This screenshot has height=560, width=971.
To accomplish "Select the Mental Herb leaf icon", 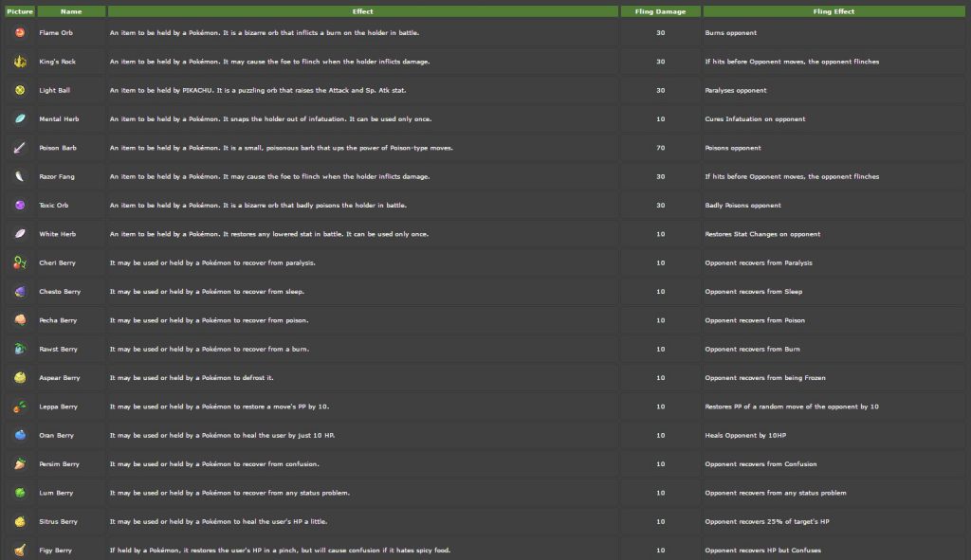I will pyautogui.click(x=20, y=118).
